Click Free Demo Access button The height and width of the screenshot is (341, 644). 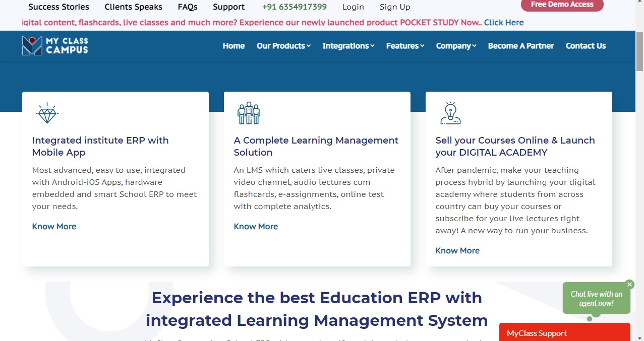click(x=562, y=5)
